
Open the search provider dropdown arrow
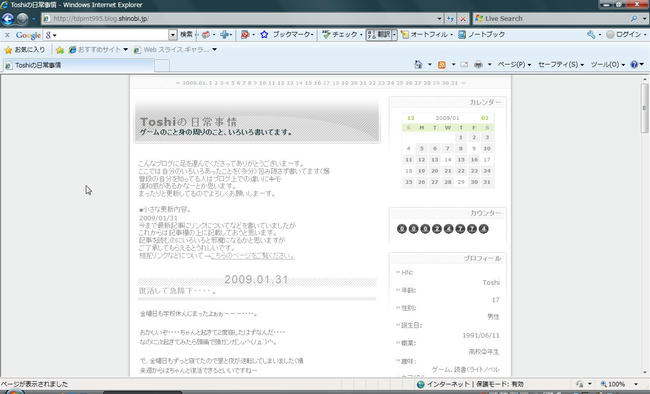click(644, 19)
